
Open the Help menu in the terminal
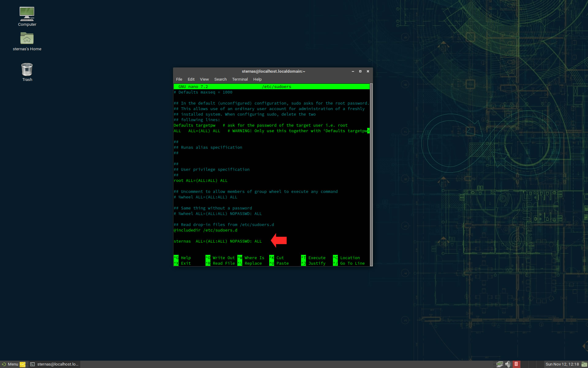point(257,79)
